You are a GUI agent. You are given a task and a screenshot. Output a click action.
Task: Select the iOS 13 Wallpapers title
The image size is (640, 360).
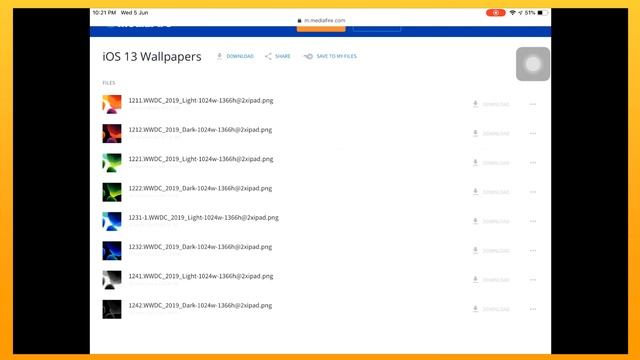pos(152,57)
